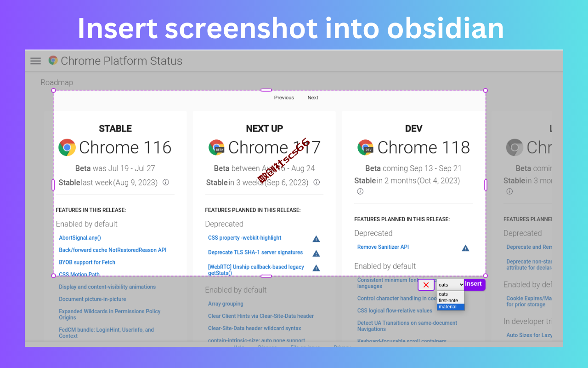Select first-note in the dropdown list
The width and height of the screenshot is (588, 368).
tap(451, 300)
